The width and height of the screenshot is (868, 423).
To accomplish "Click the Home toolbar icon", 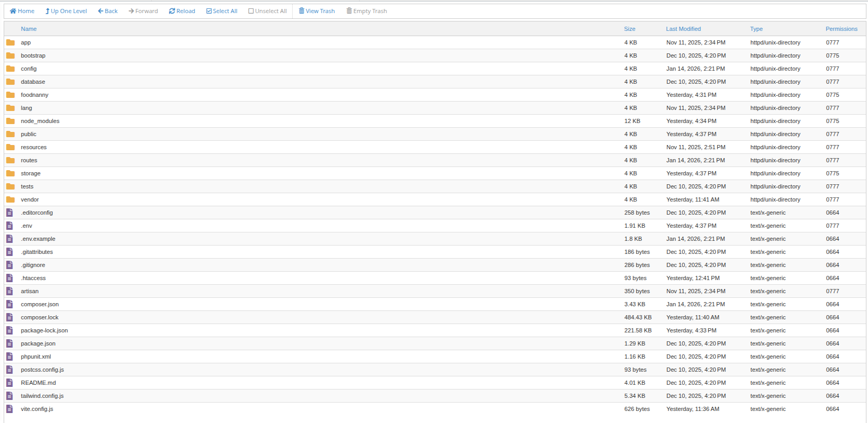I will [13, 11].
